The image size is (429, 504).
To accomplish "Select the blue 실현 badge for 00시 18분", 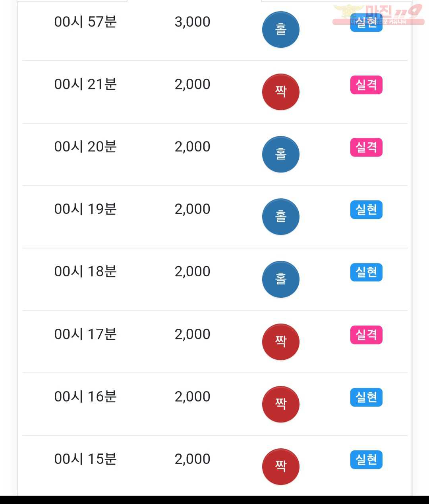I will click(366, 272).
